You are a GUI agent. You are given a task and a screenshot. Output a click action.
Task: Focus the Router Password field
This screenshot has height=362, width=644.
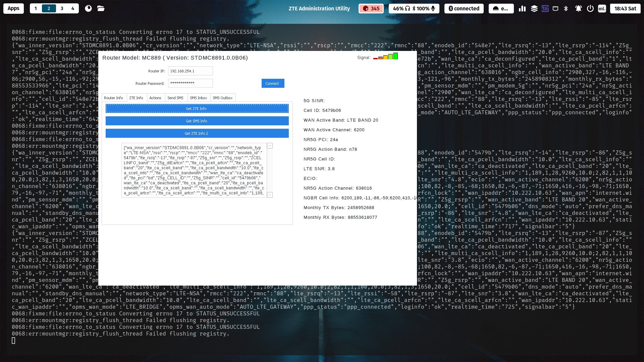tap(190, 83)
